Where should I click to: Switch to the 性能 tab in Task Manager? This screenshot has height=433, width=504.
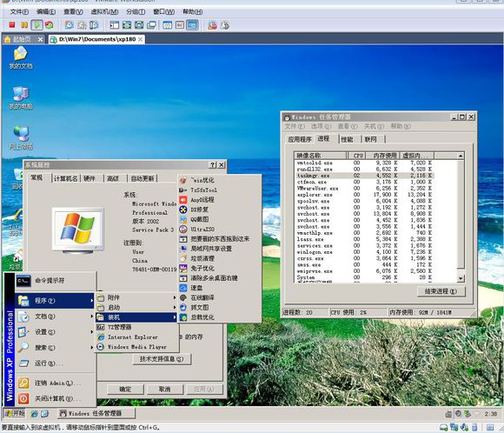[347, 139]
